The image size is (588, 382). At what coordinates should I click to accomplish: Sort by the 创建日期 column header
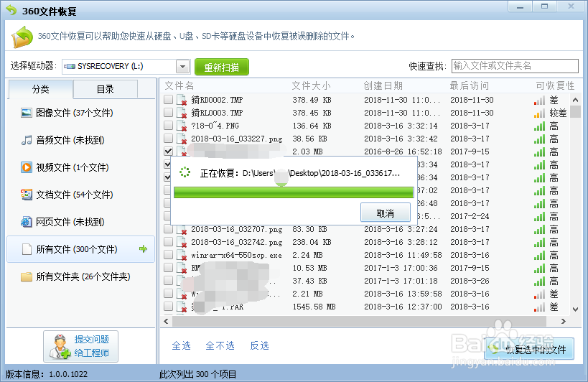383,86
